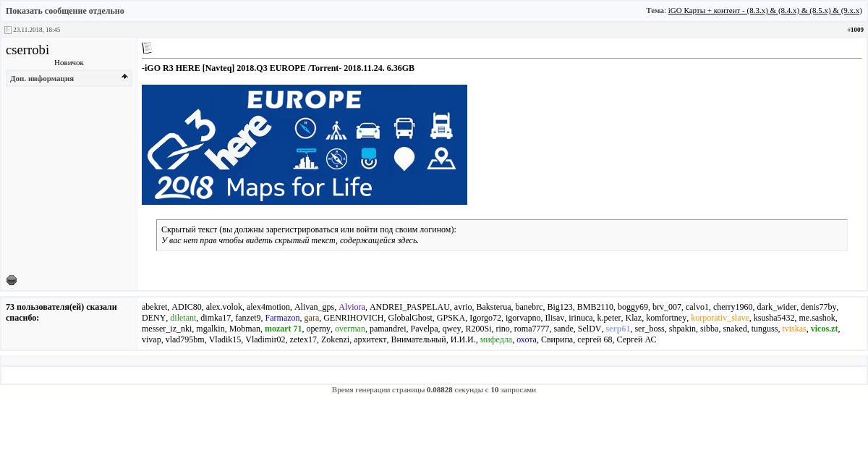
Task: Click the post status icon beside the date
Action: click(8, 30)
